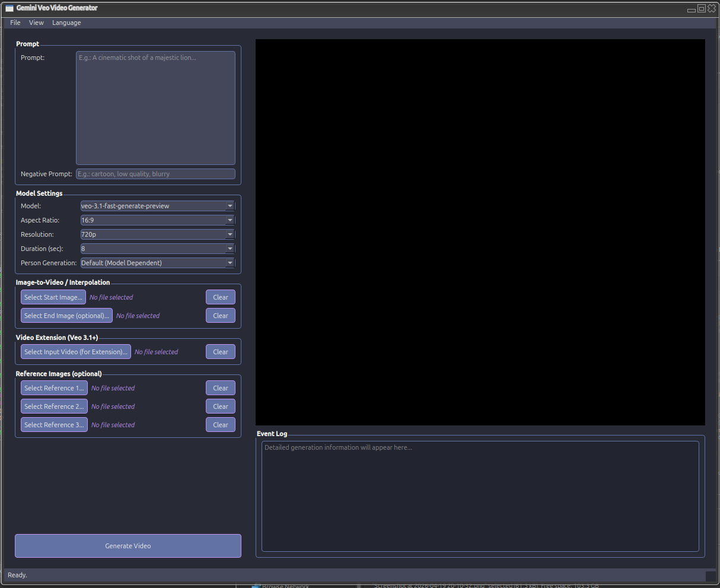Image resolution: width=720 pixels, height=588 pixels.
Task: Clear Reference 2 image
Action: pos(221,406)
